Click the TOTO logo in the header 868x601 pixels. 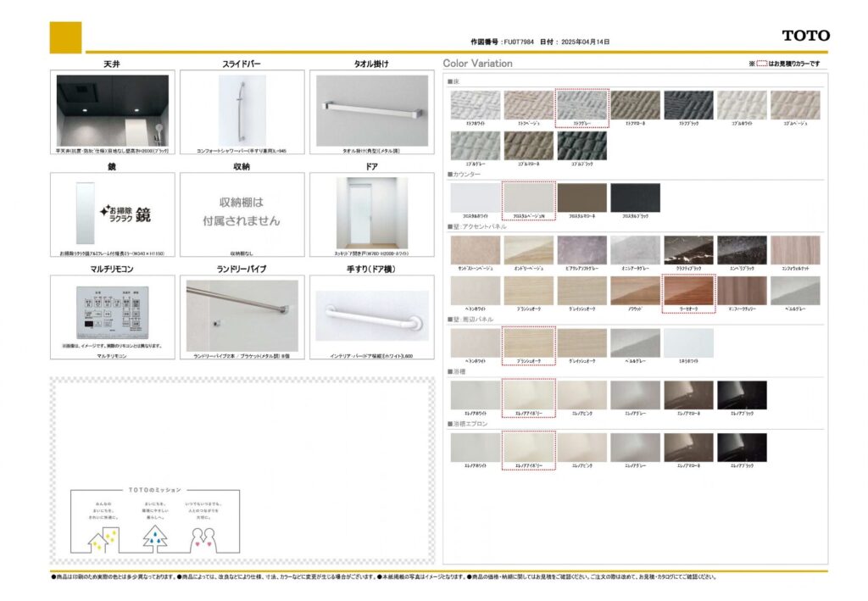click(x=805, y=36)
